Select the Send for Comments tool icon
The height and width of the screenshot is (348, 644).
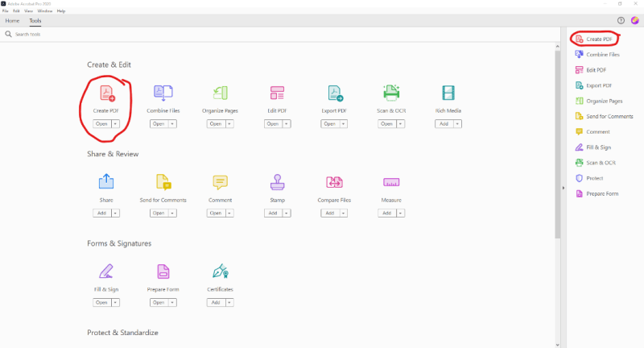point(163,182)
